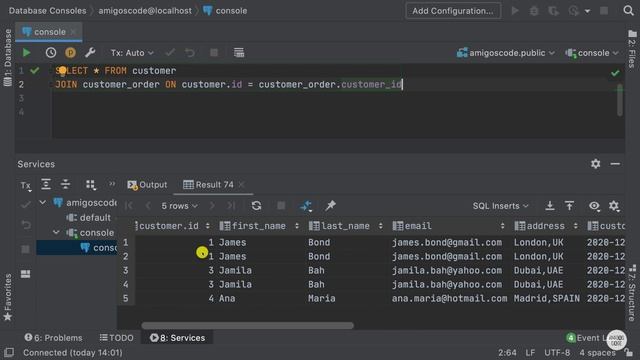The height and width of the screenshot is (360, 640).
Task: Expand the 5 rows page size dropdown
Action: [x=179, y=206]
